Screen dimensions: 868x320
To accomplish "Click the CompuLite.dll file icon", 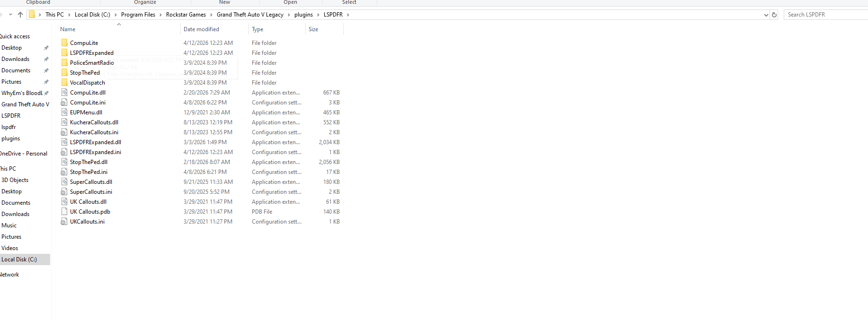I will tap(64, 93).
